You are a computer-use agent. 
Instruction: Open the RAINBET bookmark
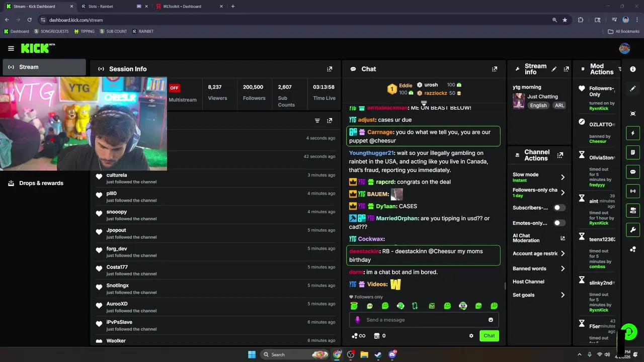coord(143,31)
